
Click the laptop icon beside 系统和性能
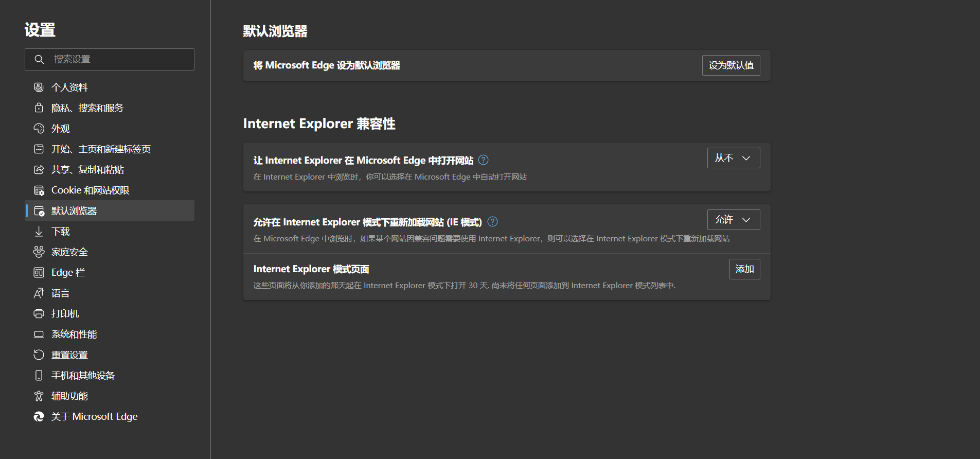(39, 334)
